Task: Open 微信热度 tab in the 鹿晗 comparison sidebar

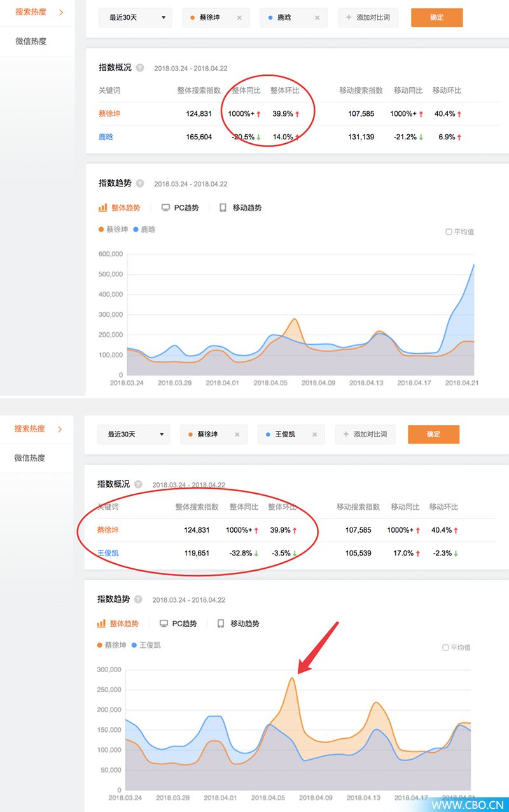Action: [31, 41]
